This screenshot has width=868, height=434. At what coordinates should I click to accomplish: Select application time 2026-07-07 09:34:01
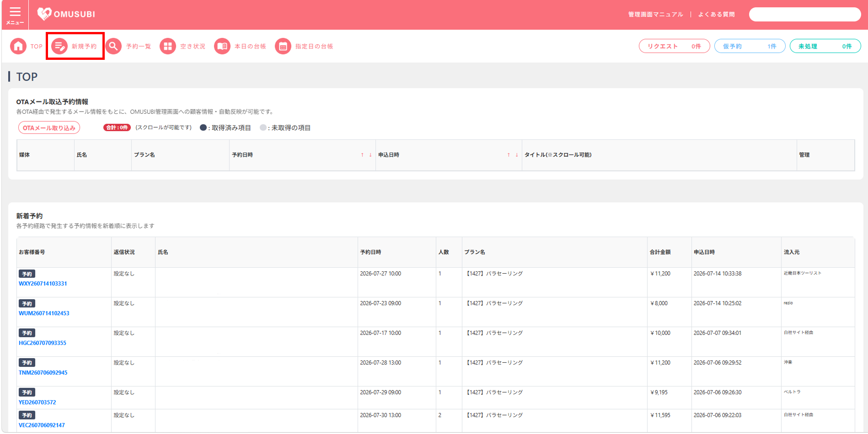tap(718, 333)
